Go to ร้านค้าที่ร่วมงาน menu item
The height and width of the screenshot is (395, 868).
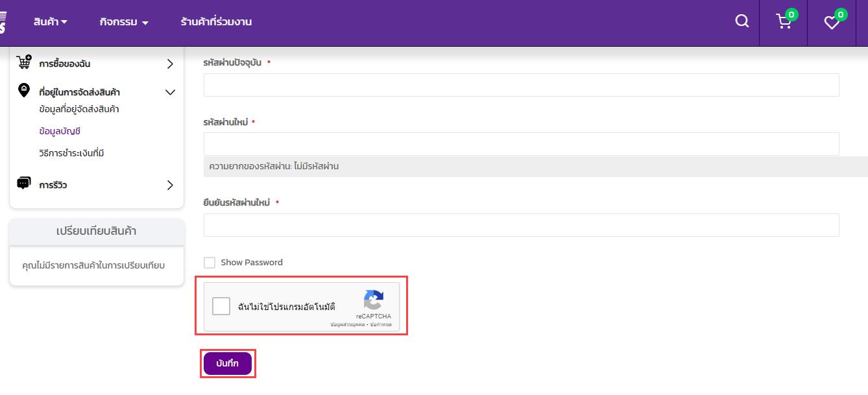[216, 22]
